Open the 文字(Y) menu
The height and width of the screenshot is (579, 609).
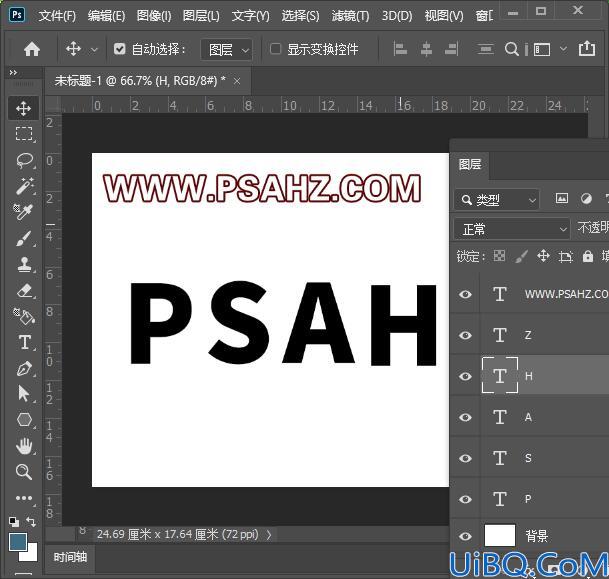click(x=251, y=16)
